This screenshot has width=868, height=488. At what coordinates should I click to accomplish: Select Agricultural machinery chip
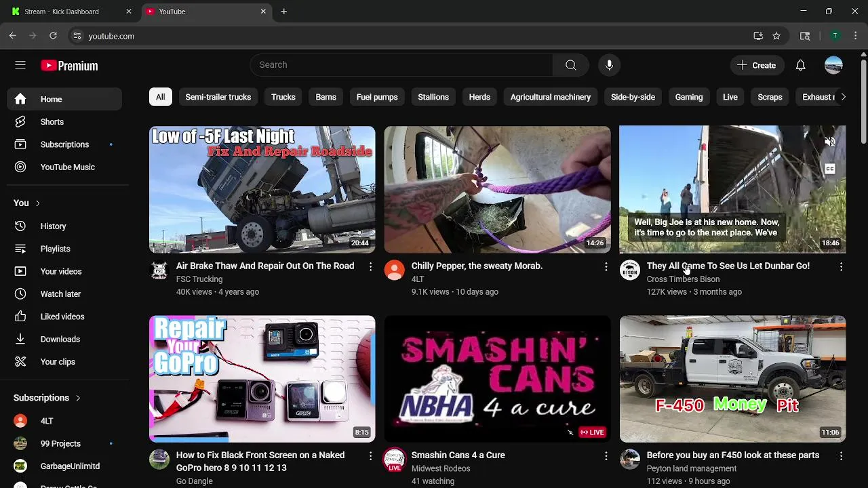coord(551,97)
